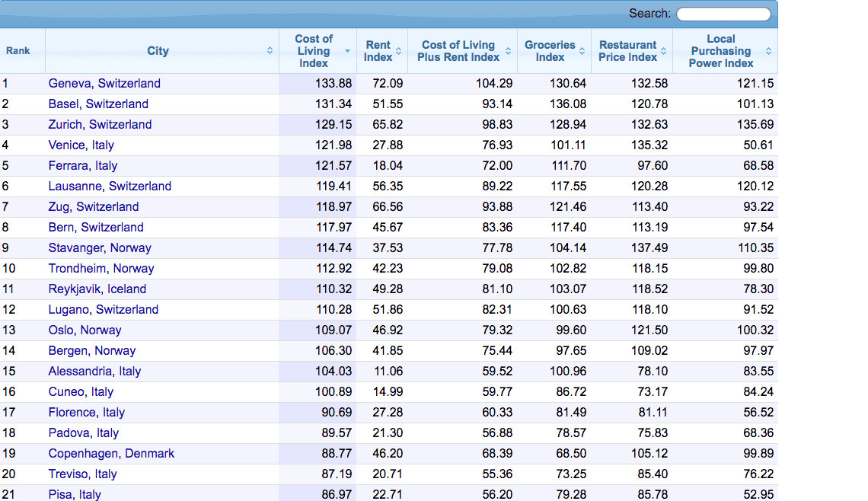The width and height of the screenshot is (868, 501).
Task: Open the Zurich, Switzerland city link
Action: click(100, 125)
